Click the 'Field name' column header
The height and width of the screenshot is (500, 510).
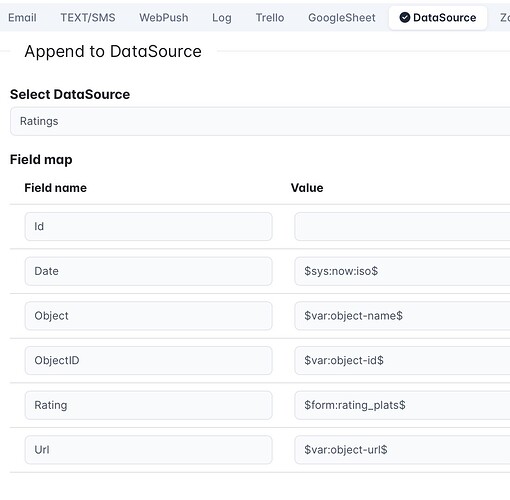(x=56, y=188)
